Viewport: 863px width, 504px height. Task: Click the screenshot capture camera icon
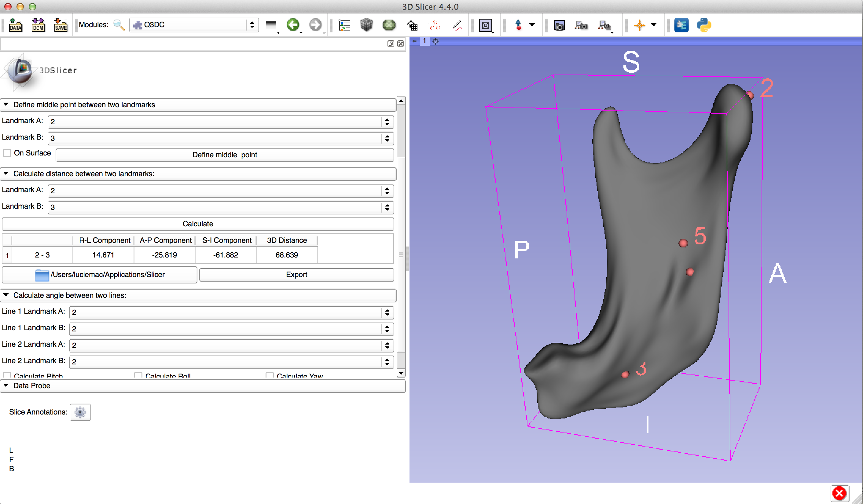click(x=559, y=25)
